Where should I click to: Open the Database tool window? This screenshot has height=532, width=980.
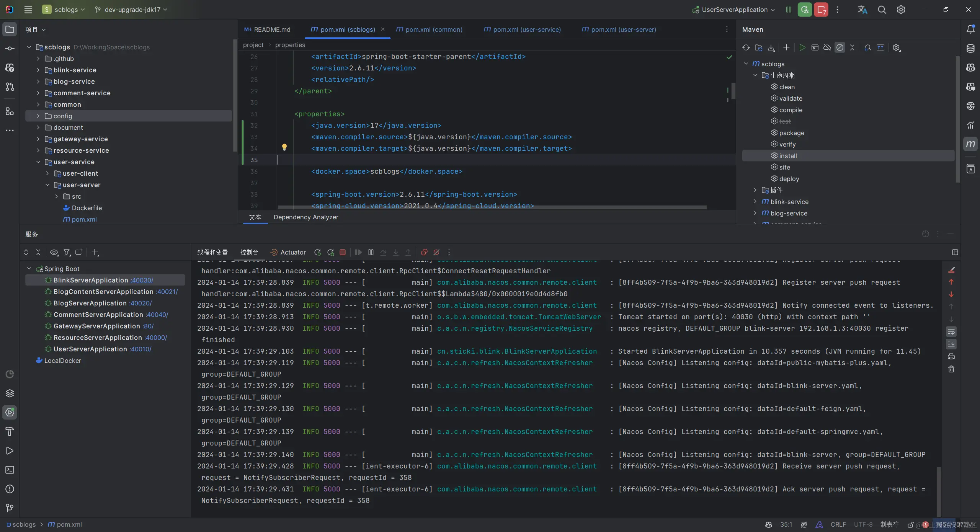click(x=971, y=49)
